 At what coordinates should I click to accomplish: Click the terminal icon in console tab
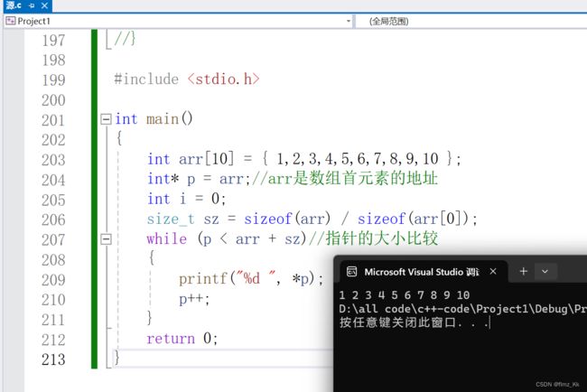pyautogui.click(x=351, y=272)
